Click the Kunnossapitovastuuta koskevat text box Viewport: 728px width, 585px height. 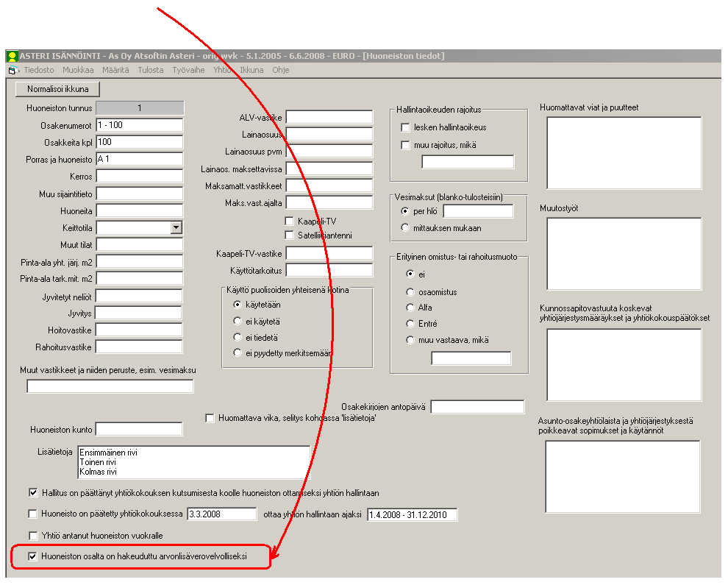click(x=624, y=365)
